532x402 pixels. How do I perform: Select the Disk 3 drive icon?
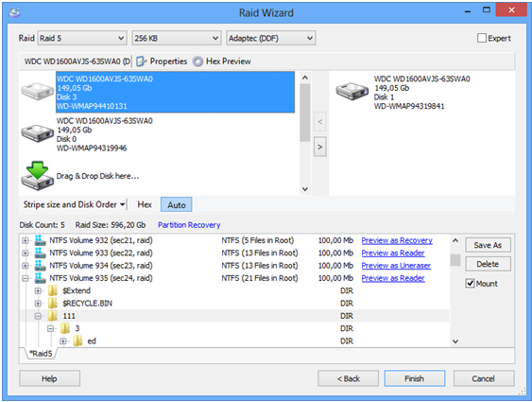[37, 92]
